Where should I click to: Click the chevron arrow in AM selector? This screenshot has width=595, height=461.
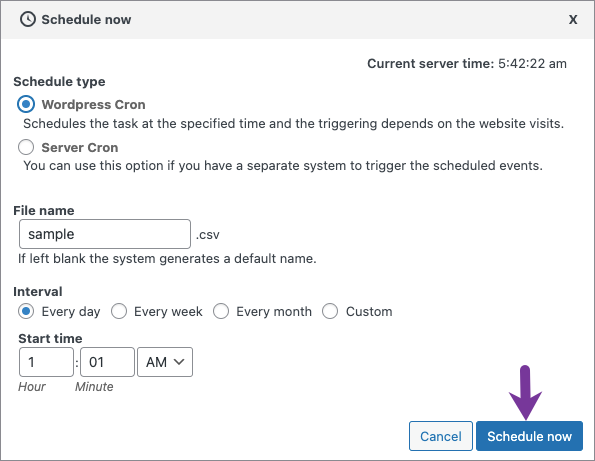[x=179, y=362]
